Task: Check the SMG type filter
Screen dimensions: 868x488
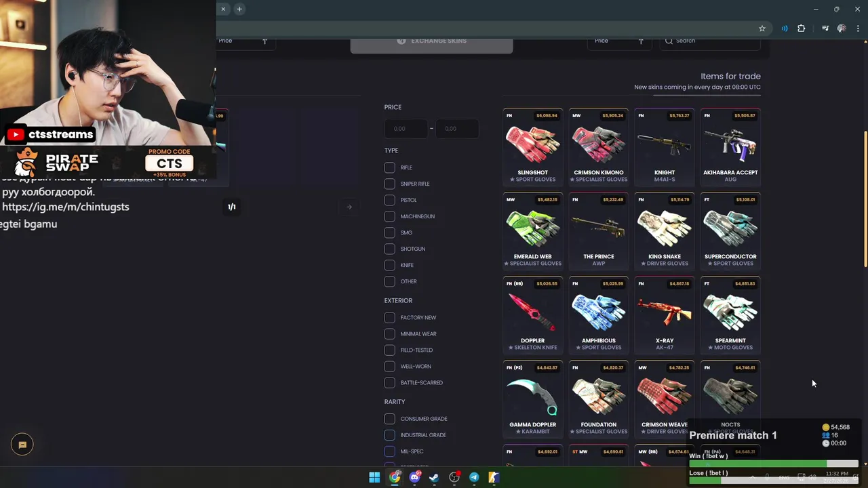Action: [389, 232]
